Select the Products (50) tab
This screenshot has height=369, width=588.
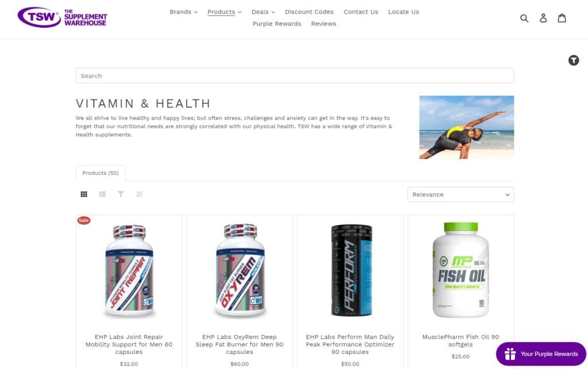tap(100, 173)
